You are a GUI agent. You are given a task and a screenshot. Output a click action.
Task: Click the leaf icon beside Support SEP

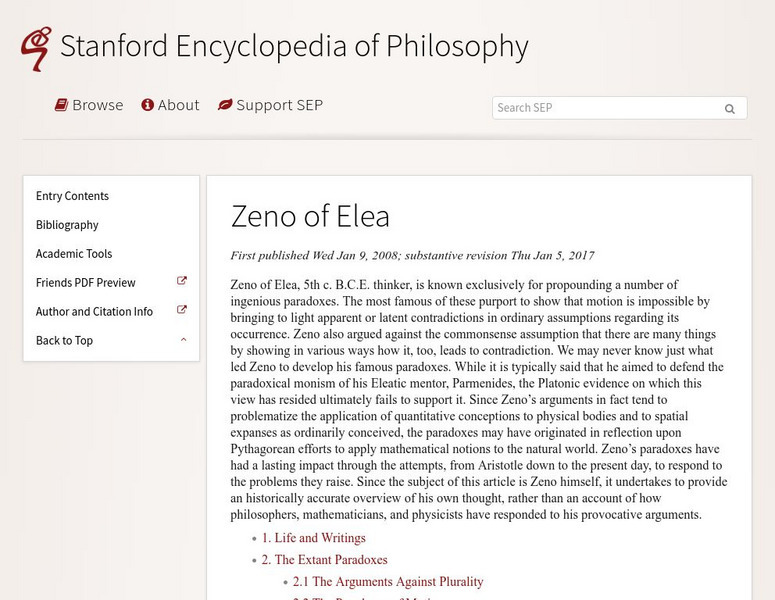[x=225, y=105]
